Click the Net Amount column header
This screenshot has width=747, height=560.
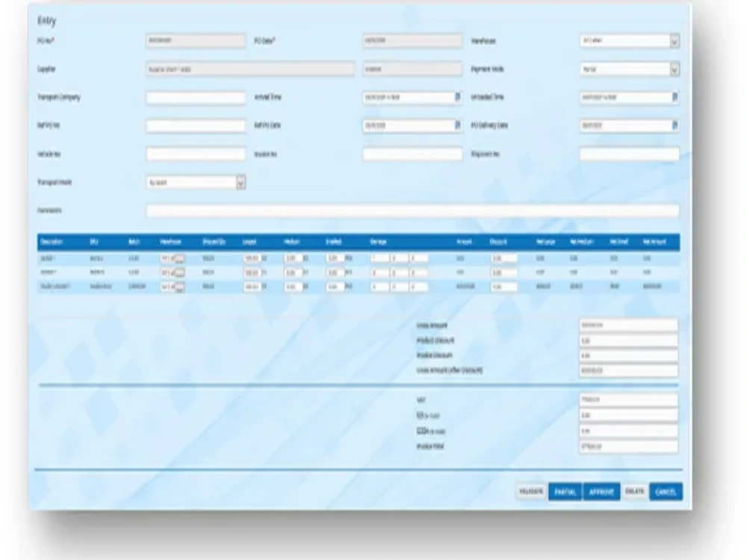[654, 242]
